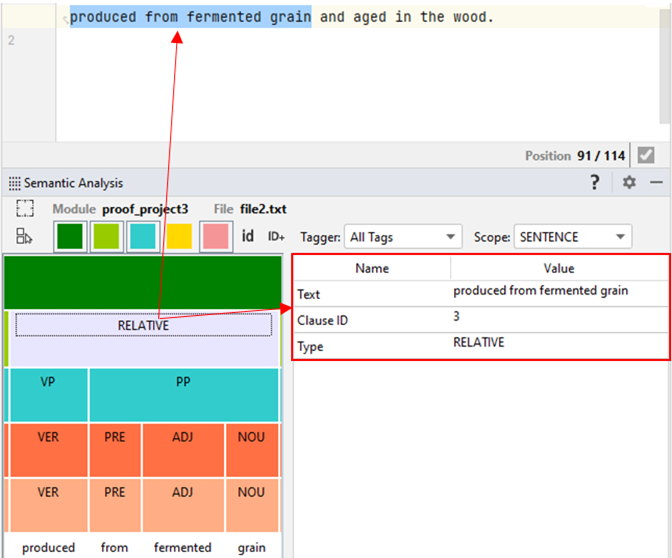Minimize the Semantic Analysis panel
672x558 pixels.
pyautogui.click(x=656, y=182)
